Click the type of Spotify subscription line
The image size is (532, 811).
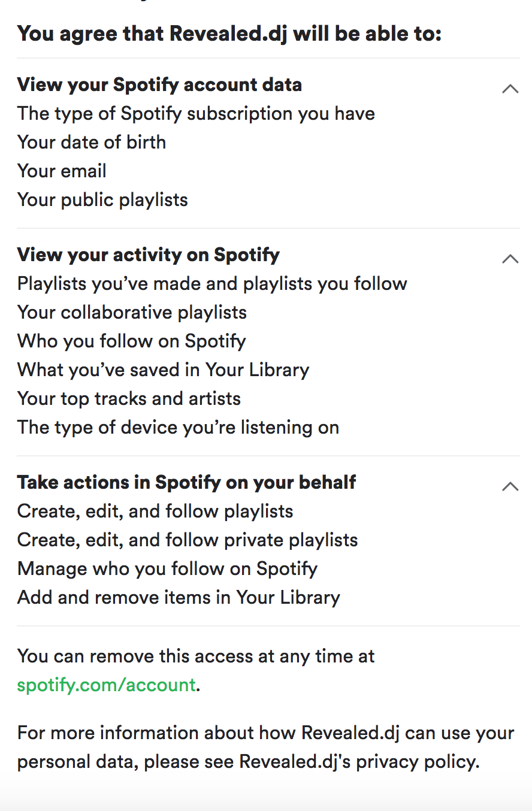pos(196,113)
